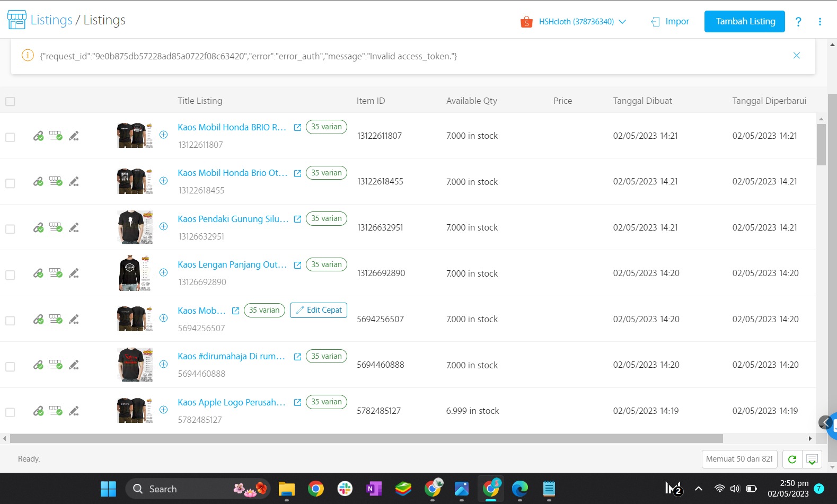Open the three-dot more options menu
Viewport: 837px width, 504px height.
[x=820, y=22]
